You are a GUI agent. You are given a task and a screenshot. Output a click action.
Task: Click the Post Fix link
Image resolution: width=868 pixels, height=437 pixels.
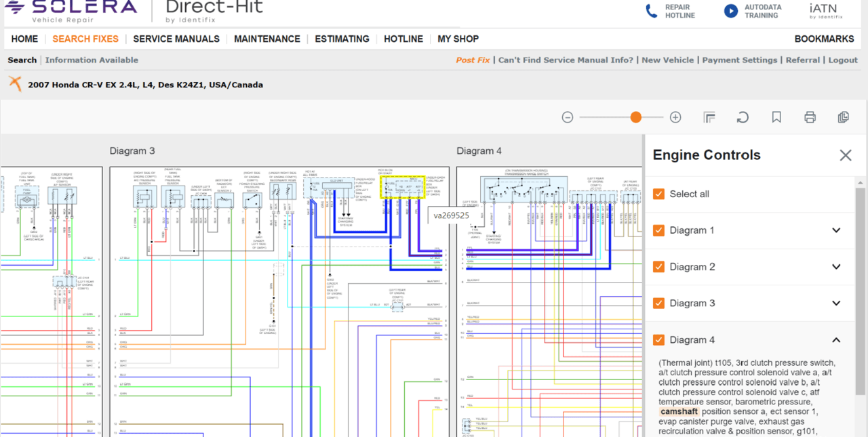tap(473, 60)
